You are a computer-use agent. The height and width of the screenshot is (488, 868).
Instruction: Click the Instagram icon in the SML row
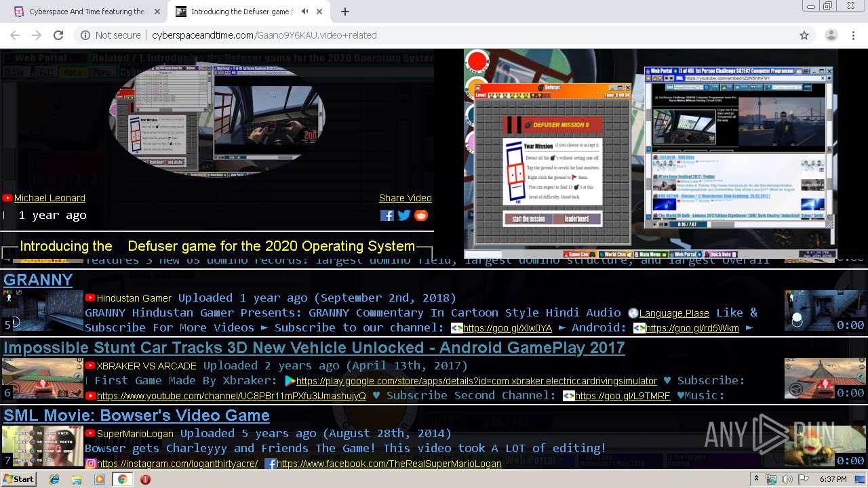[90, 464]
